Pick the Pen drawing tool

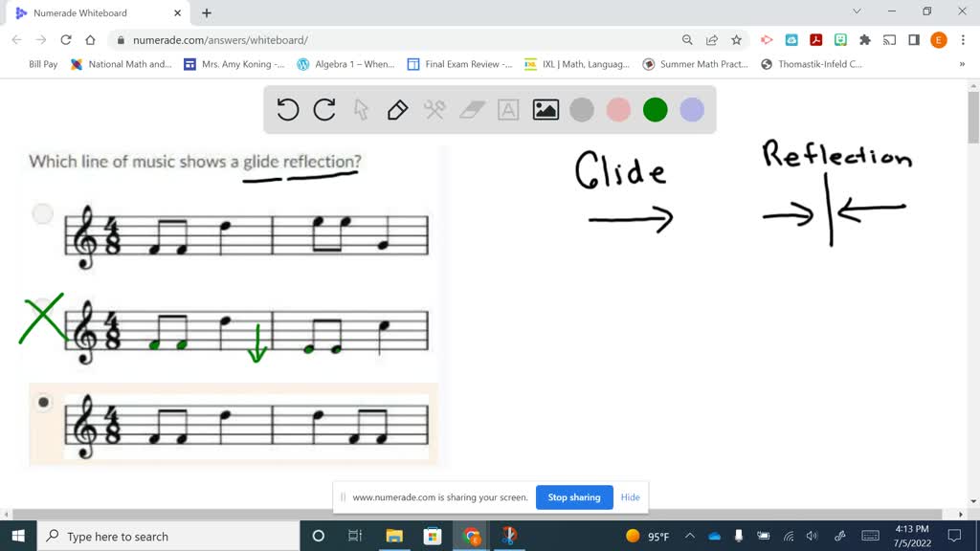397,109
